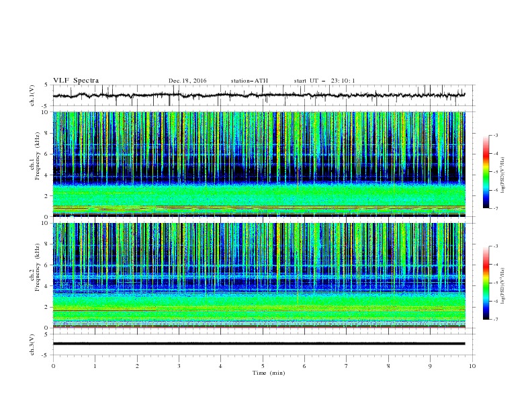Click the "4" tick on the Time axis
532x411 pixels.
[221, 366]
